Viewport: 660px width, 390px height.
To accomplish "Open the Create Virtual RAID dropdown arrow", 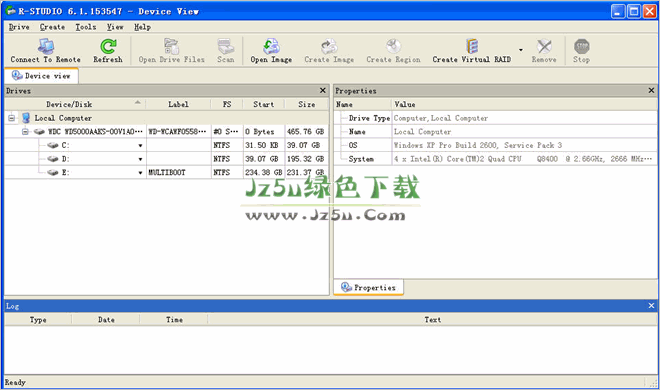I will [x=521, y=50].
